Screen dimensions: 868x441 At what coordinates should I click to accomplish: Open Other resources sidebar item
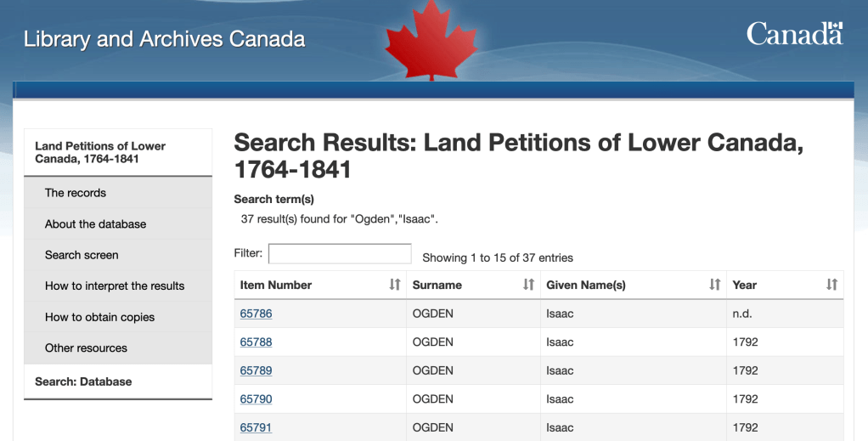coord(86,348)
